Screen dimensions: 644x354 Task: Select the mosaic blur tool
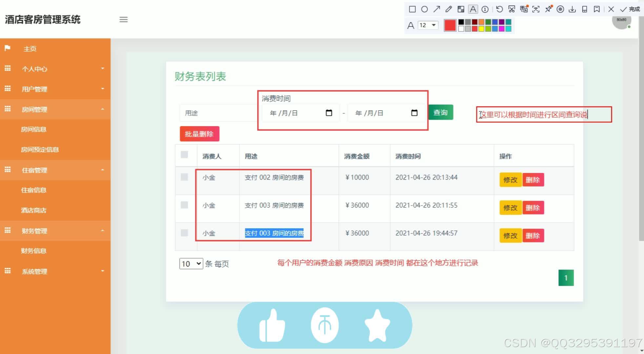461,9
